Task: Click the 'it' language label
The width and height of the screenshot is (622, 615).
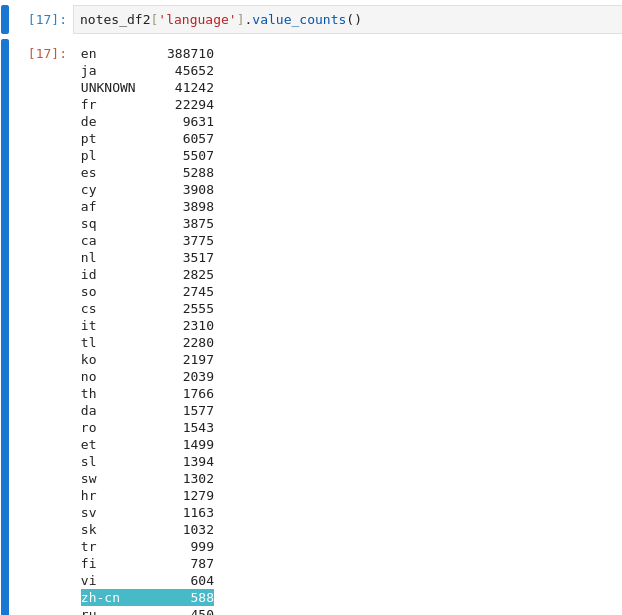Action: 88,326
